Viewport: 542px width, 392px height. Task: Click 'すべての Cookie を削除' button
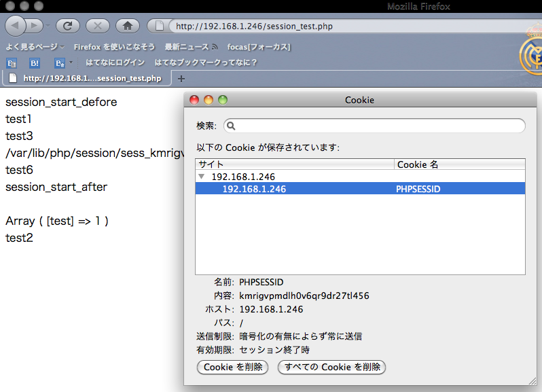[331, 367]
